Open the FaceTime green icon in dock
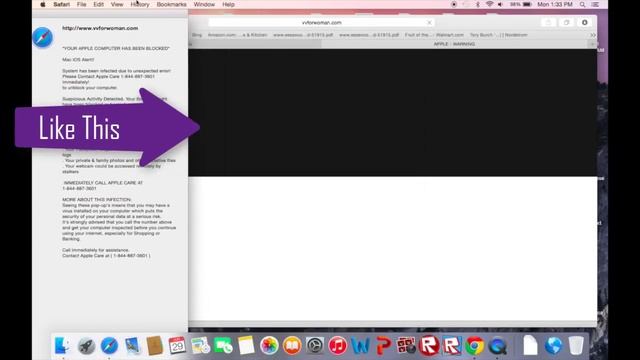This screenshot has height=360, width=640. [223, 346]
